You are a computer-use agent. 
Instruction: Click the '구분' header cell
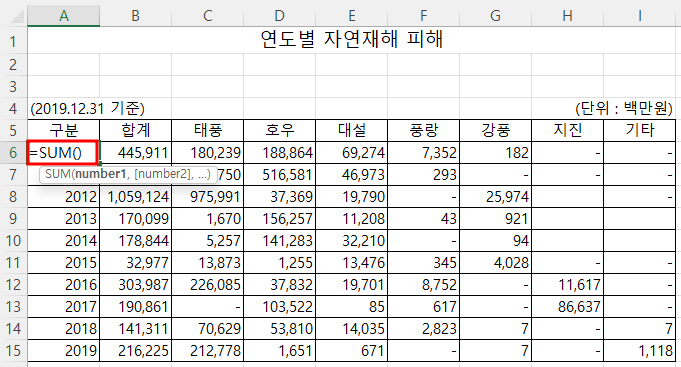point(64,130)
